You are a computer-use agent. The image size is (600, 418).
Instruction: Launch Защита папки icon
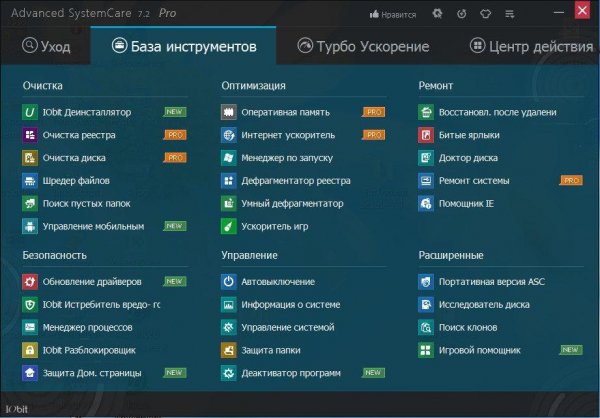tap(229, 350)
